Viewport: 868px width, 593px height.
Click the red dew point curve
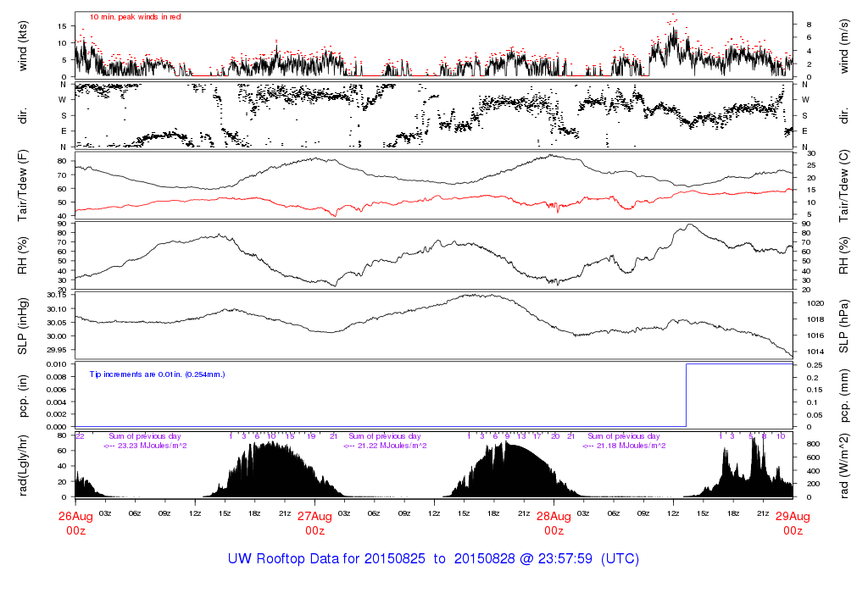pos(433,198)
